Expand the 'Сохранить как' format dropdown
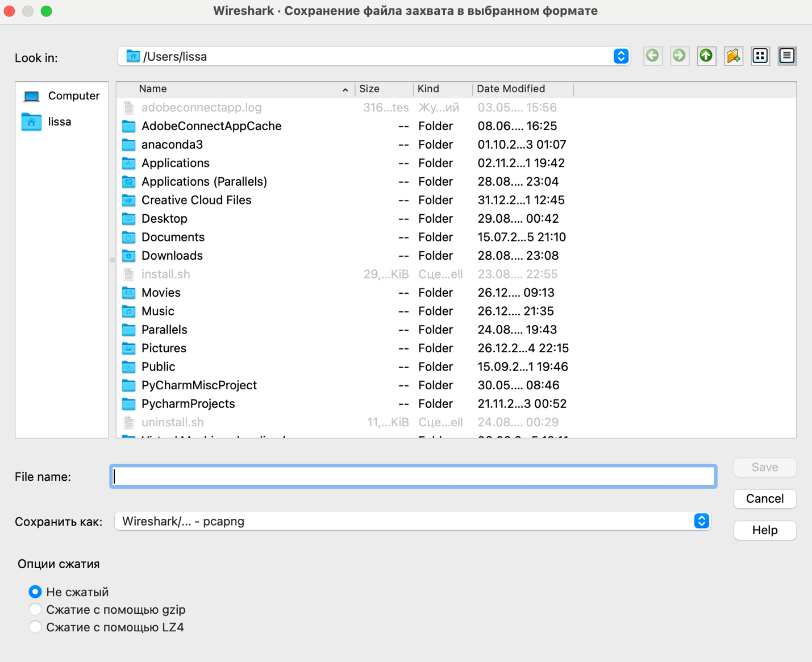812x662 pixels. point(701,521)
